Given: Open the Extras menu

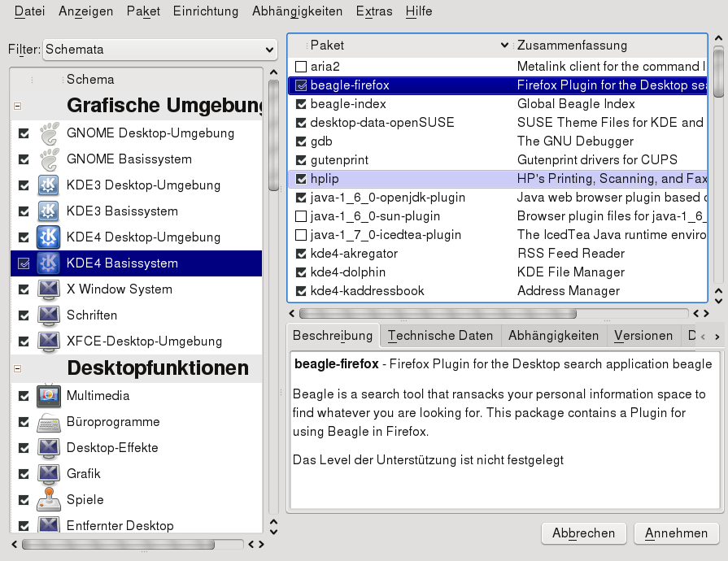Looking at the screenshot, I should pos(374,11).
